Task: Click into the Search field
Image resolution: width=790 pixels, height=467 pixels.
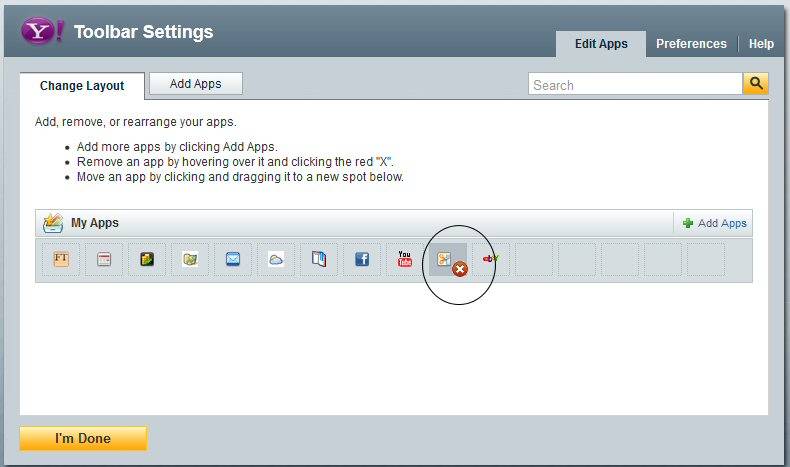Action: (635, 85)
